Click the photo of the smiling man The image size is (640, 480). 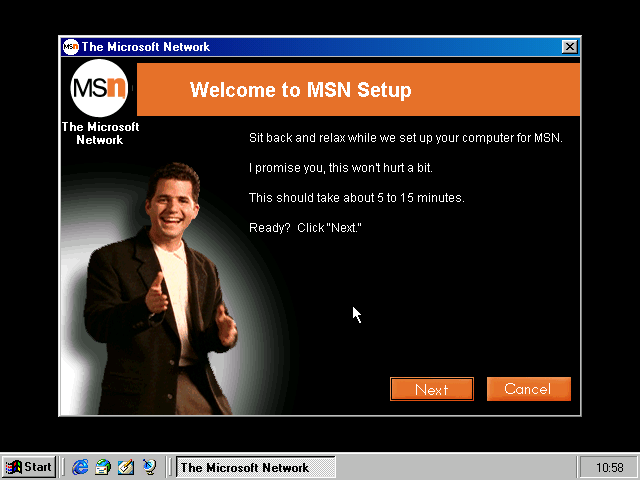point(159,290)
